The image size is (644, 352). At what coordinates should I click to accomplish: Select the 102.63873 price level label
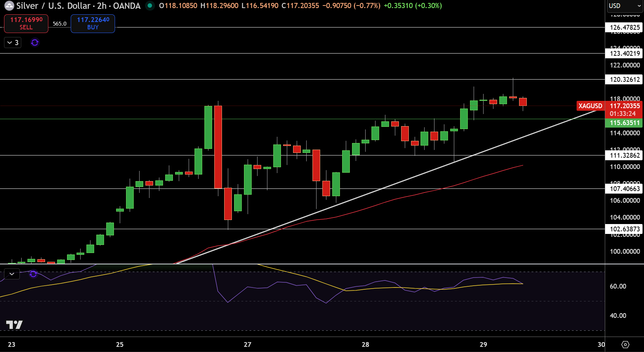point(624,229)
